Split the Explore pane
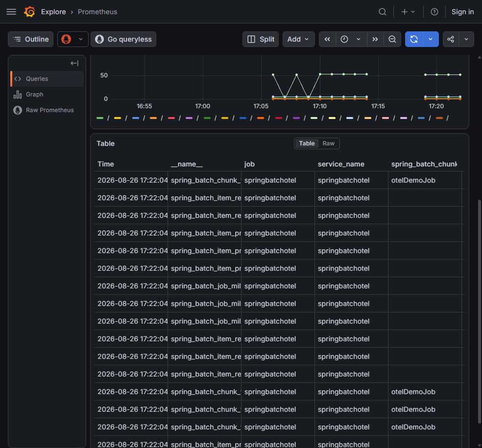The width and height of the screenshot is (482, 448). [261, 39]
